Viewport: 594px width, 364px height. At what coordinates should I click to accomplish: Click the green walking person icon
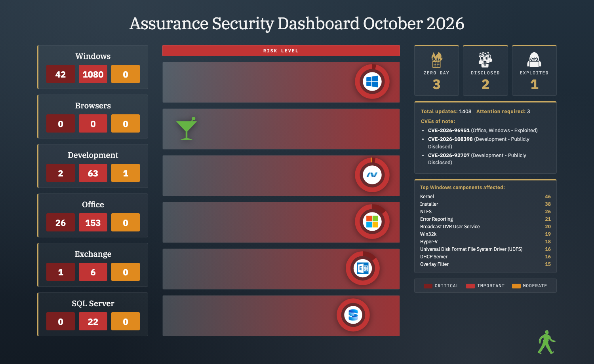tap(546, 342)
